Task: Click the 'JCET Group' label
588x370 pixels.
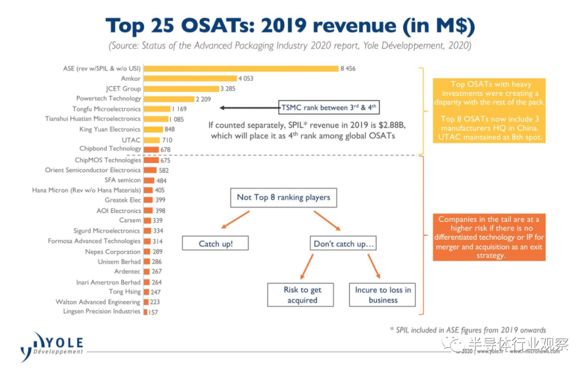Action: pyautogui.click(x=124, y=89)
